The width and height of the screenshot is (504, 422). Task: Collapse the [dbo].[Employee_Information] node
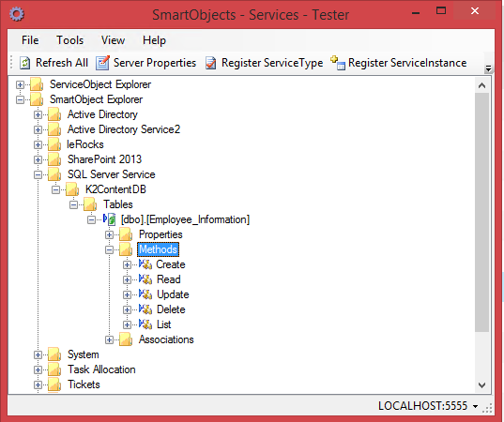pyautogui.click(x=92, y=220)
